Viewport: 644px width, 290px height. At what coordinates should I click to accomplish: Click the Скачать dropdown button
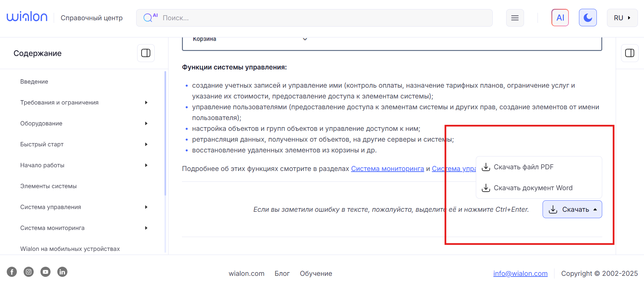pyautogui.click(x=572, y=209)
